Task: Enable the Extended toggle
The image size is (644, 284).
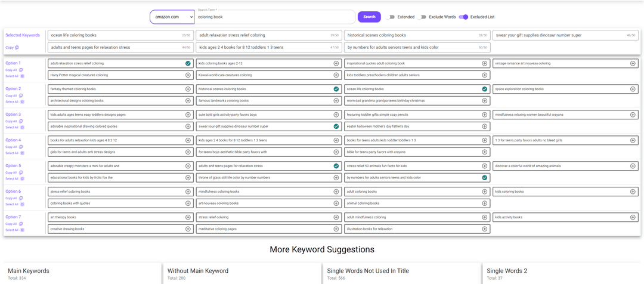Action: pyautogui.click(x=391, y=17)
